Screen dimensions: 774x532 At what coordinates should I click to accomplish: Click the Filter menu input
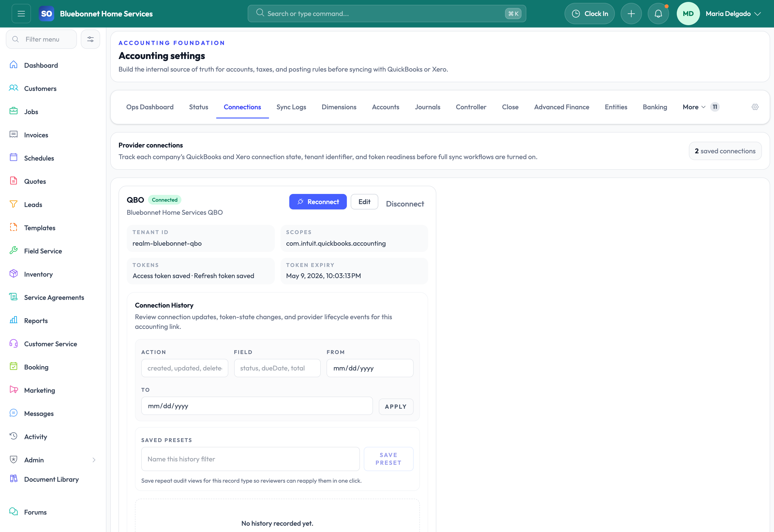tap(41, 39)
